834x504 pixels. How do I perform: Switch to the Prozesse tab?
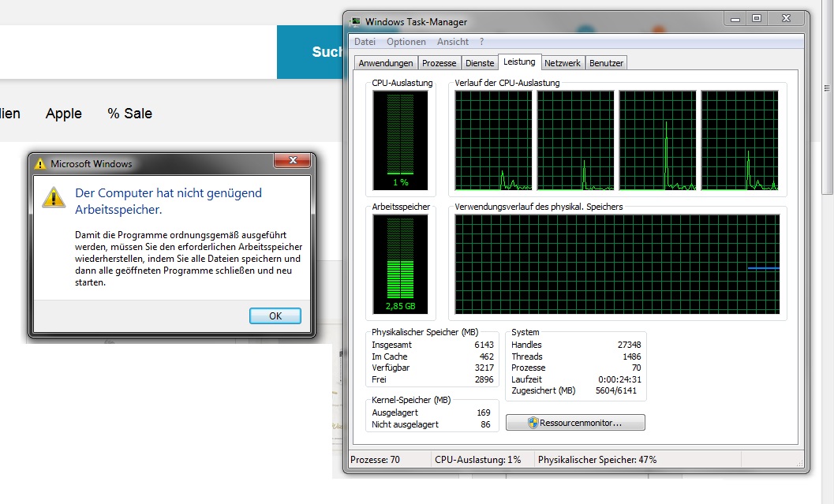439,63
